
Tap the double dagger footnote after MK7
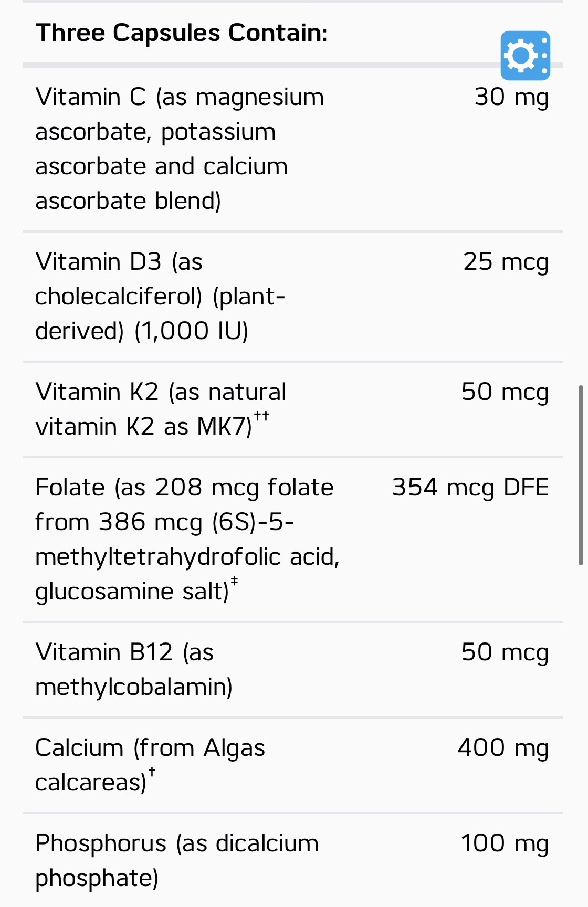(x=261, y=416)
